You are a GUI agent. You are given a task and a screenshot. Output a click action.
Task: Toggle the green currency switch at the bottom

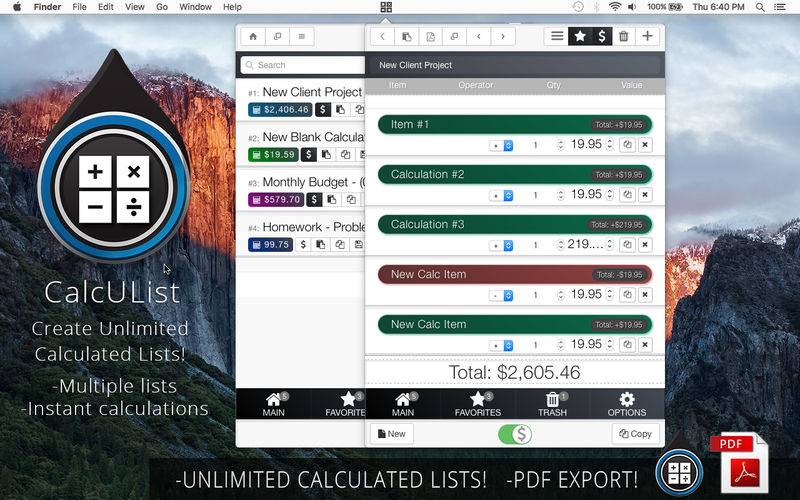click(515, 434)
